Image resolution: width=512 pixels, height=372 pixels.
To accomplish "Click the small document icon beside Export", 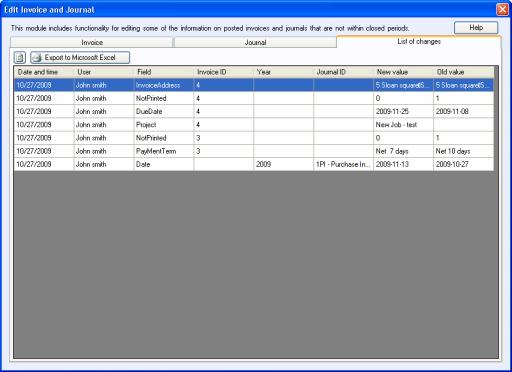I will (20, 58).
